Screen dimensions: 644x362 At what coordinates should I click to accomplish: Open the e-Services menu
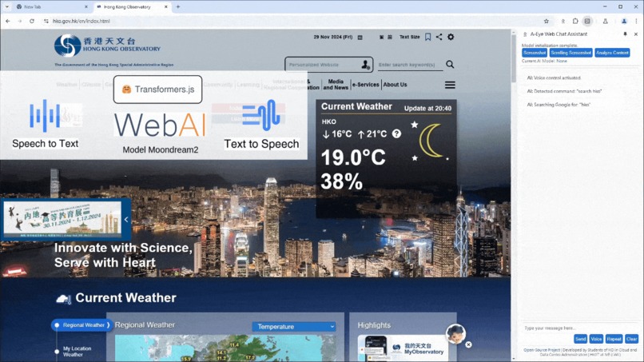click(x=365, y=85)
